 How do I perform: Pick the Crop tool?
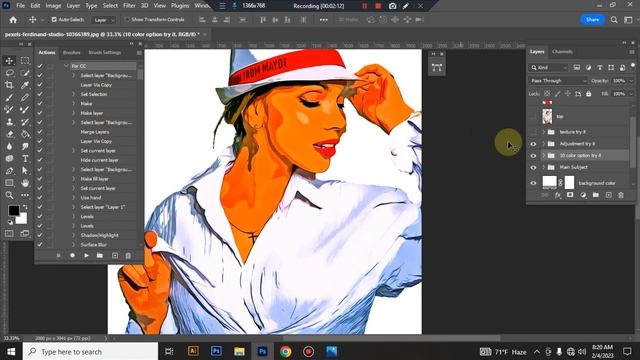click(x=9, y=85)
